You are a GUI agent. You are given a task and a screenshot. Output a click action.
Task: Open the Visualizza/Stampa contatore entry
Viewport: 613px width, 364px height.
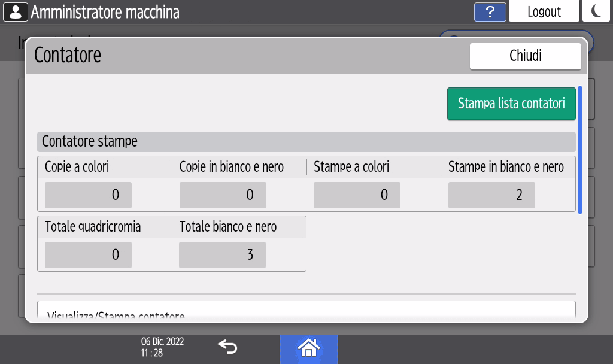[x=306, y=311]
